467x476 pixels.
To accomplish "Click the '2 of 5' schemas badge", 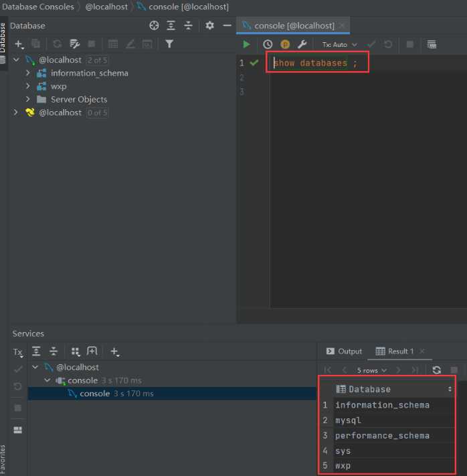I will [x=98, y=60].
